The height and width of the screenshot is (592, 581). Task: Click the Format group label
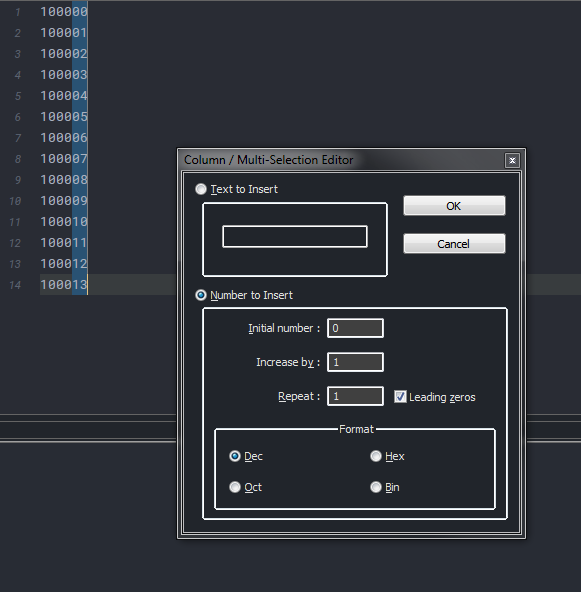coord(356,429)
